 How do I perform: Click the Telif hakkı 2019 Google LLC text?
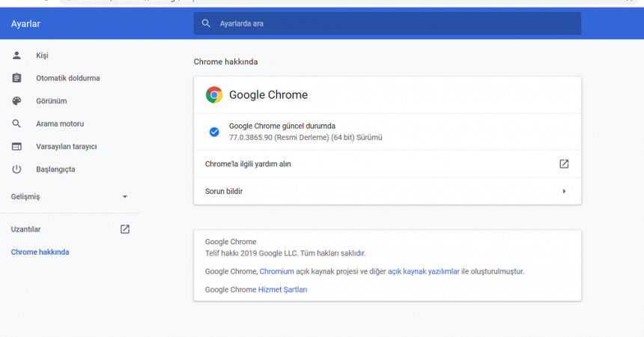[x=285, y=253]
